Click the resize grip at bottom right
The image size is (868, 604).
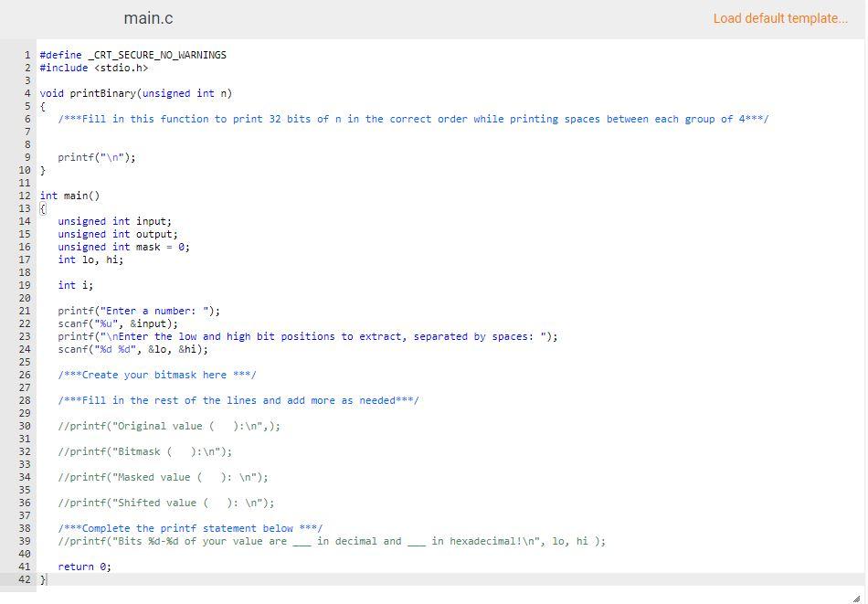point(859,597)
